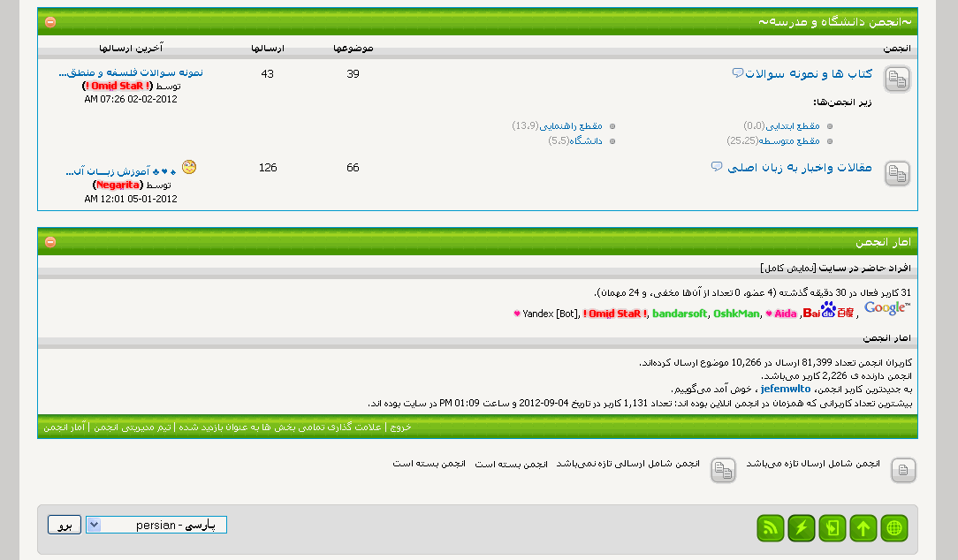
Task: View profile of Omid StaR in last posts
Action: [118, 86]
